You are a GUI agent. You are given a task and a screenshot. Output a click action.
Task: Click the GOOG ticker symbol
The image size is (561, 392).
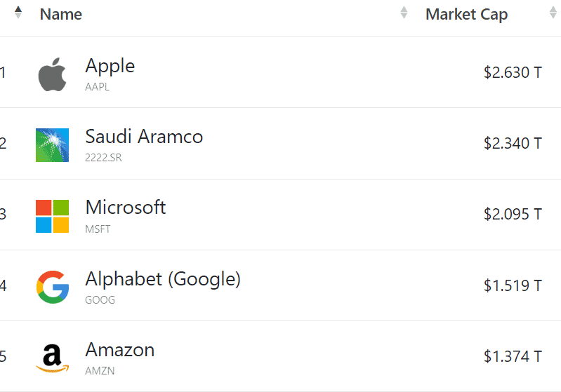100,300
